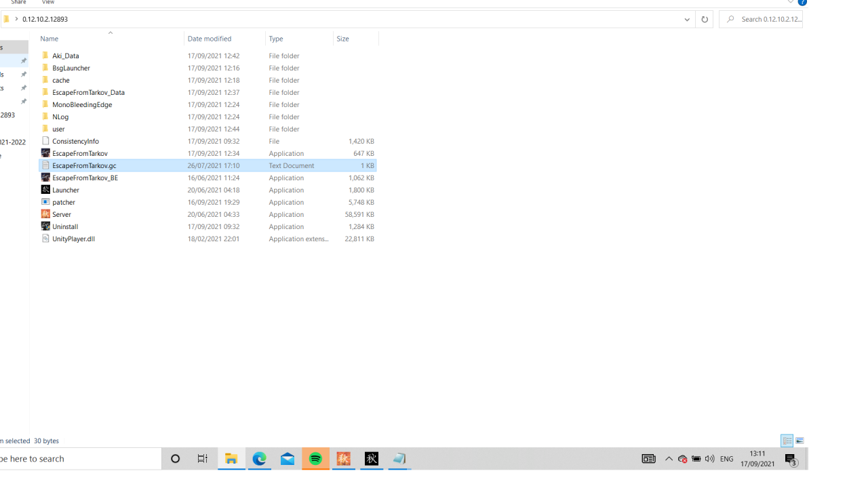868x488 pixels.
Task: Expand the address bar history dropdown
Action: point(686,19)
